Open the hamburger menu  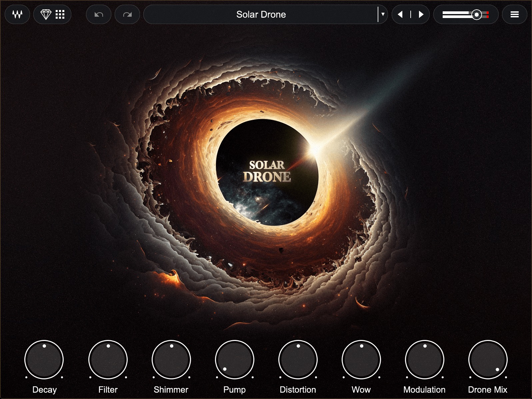[515, 14]
